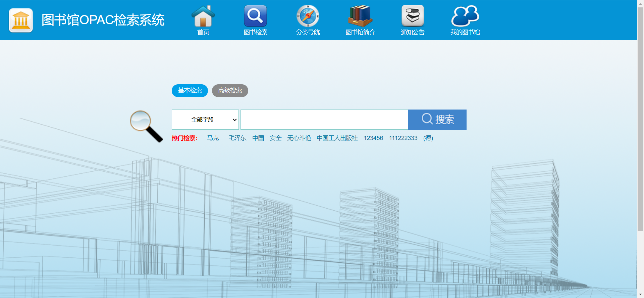Click the page vertical scrollbar thumb
The width and height of the screenshot is (644, 298).
pyautogui.click(x=640, y=118)
